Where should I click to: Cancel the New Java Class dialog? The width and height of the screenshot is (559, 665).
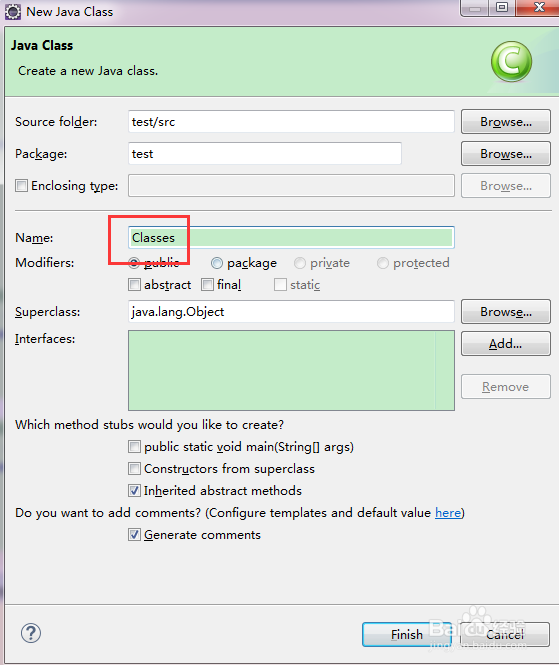[505, 634]
